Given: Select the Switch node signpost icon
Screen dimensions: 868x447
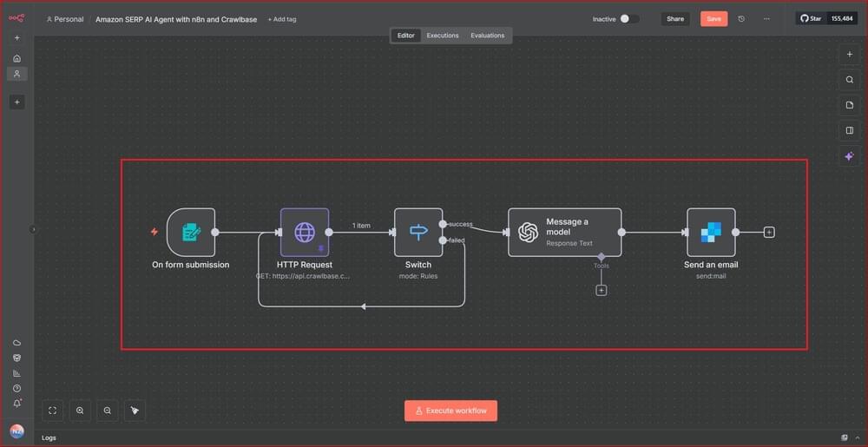Looking at the screenshot, I should coord(418,232).
